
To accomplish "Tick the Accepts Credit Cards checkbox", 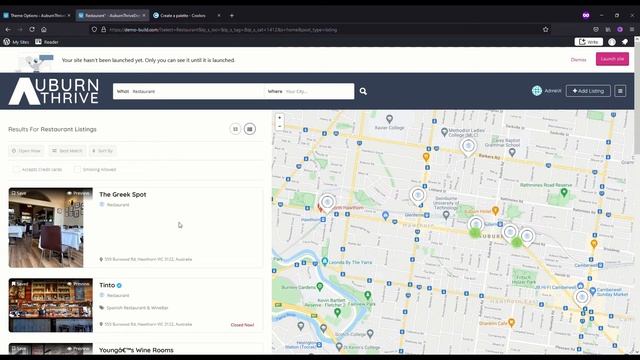I will click(16, 169).
